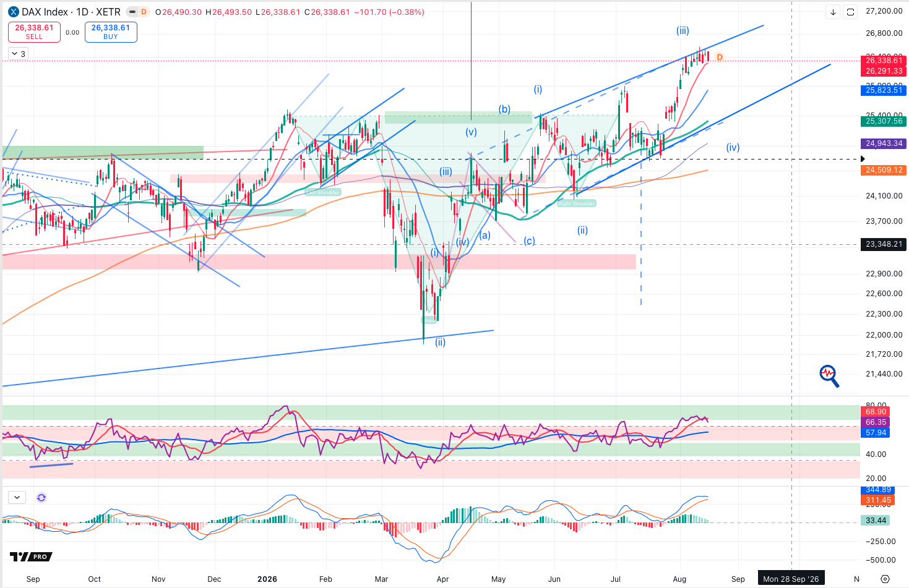Click the orange D pill next to symbol title

tap(144, 12)
